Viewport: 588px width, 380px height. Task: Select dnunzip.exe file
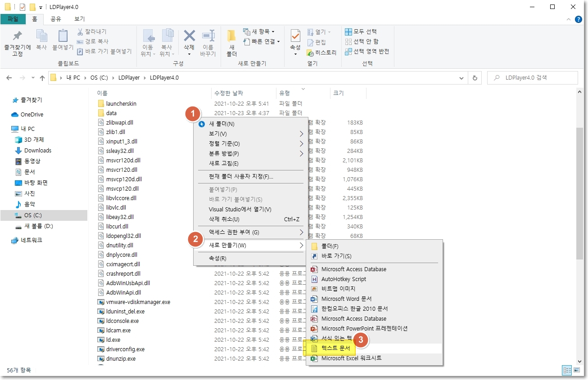116,358
